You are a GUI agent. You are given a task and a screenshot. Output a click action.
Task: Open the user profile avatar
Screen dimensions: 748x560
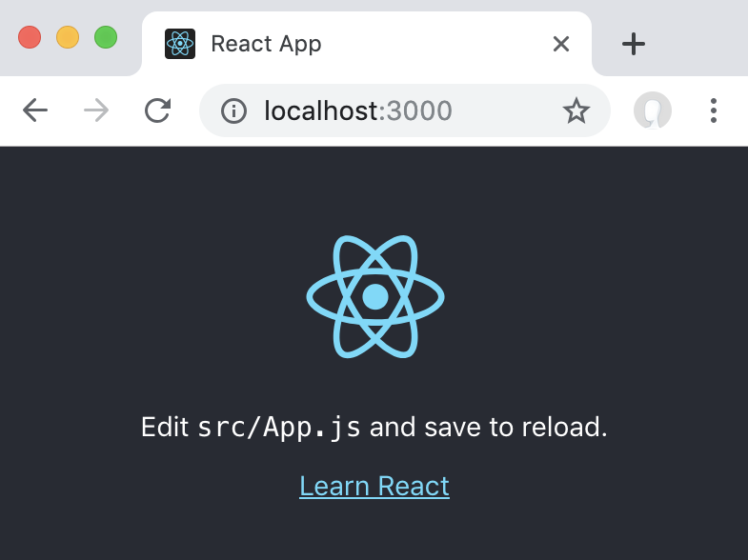pos(653,111)
